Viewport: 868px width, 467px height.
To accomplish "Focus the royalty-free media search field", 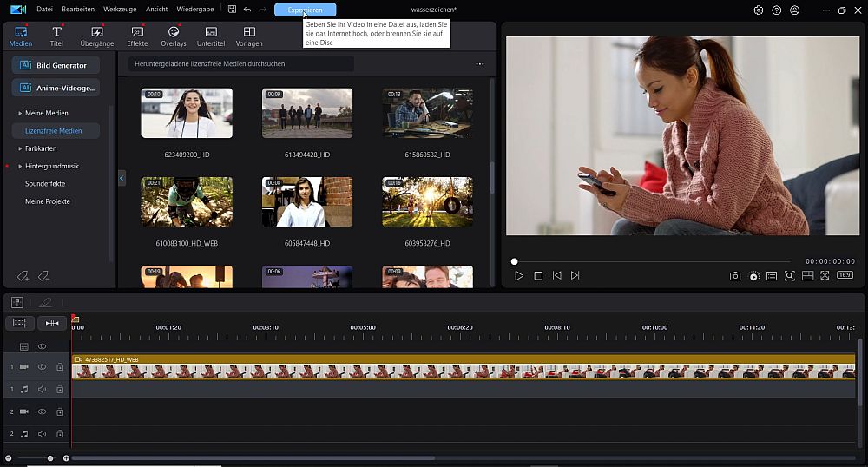I will (x=240, y=63).
